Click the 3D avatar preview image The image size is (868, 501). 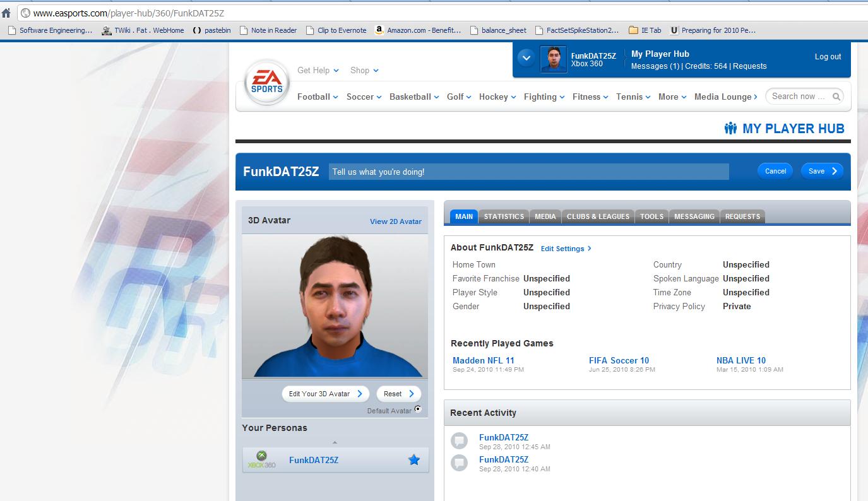tap(335, 307)
